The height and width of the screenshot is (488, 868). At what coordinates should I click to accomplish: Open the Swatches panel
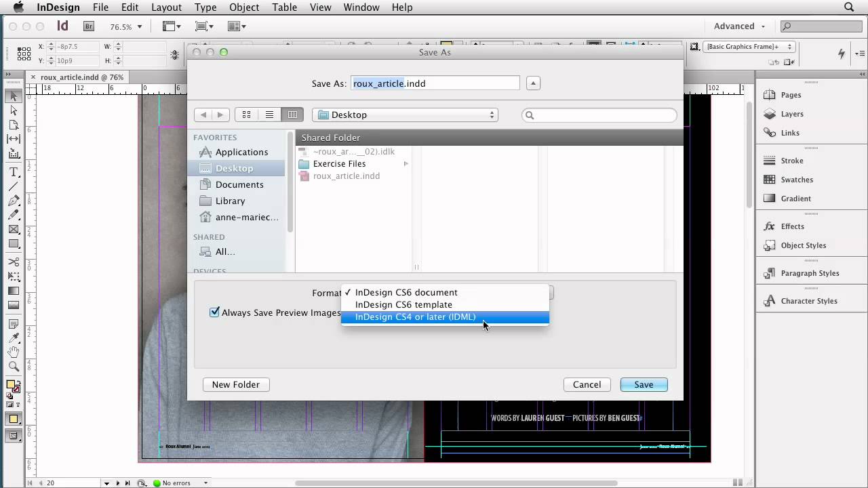click(x=797, y=180)
